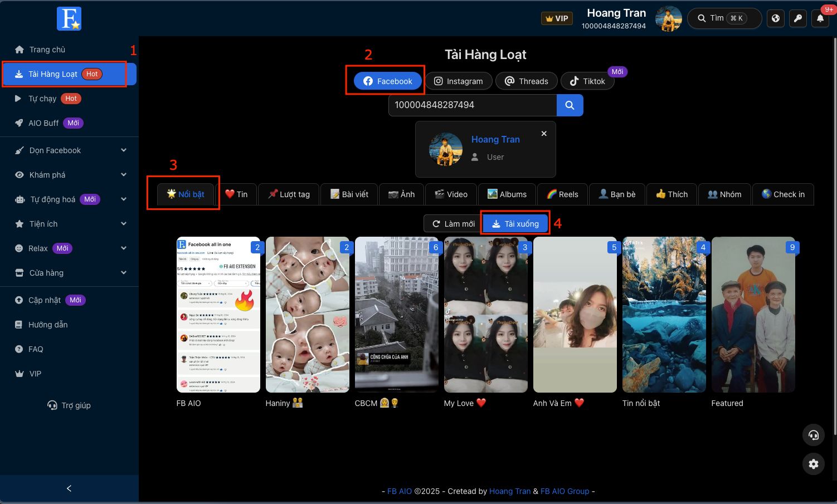Switch to the Albums tab
This screenshot has width=837, height=504.
[507, 194]
